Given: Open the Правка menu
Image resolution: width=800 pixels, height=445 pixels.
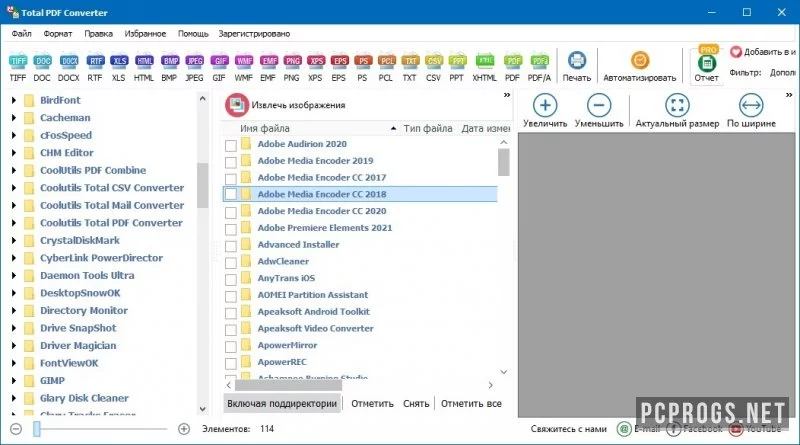Looking at the screenshot, I should pyautogui.click(x=98, y=34).
